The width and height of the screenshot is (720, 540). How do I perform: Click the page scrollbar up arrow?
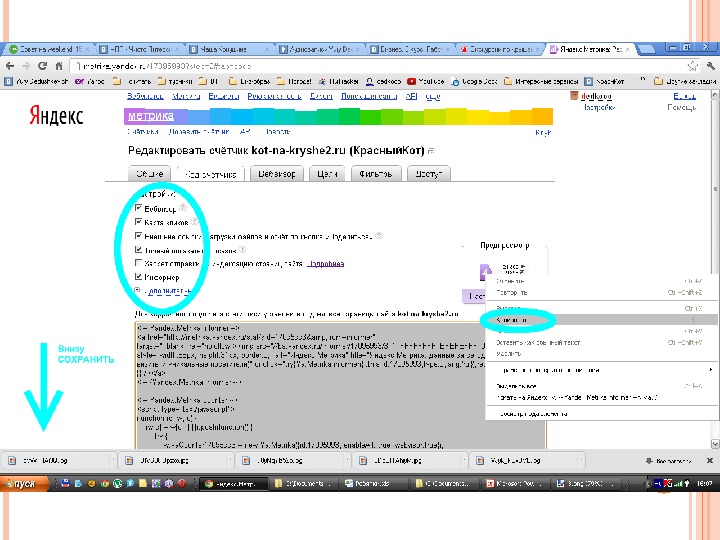(714, 95)
